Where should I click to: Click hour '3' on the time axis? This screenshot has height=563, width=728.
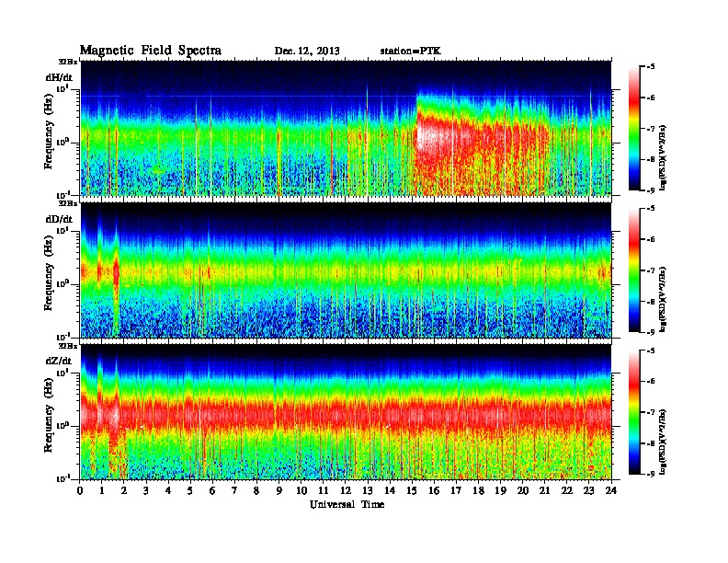tap(146, 490)
